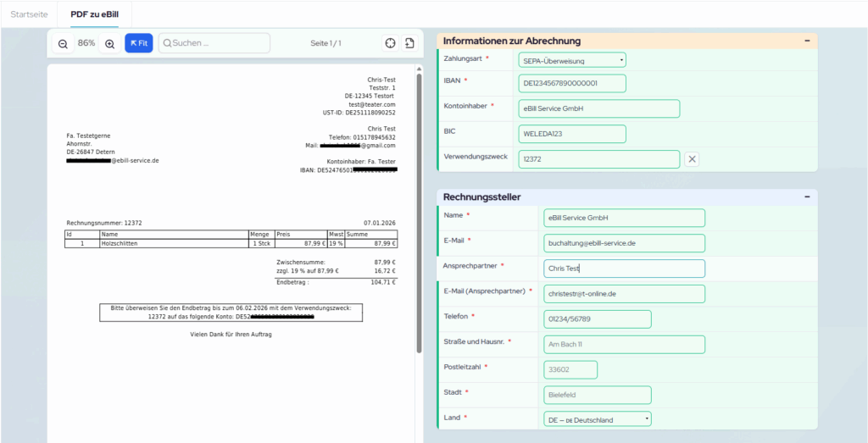Click Fa. Testetgerne recipient text
The width and height of the screenshot is (868, 443).
(88, 136)
